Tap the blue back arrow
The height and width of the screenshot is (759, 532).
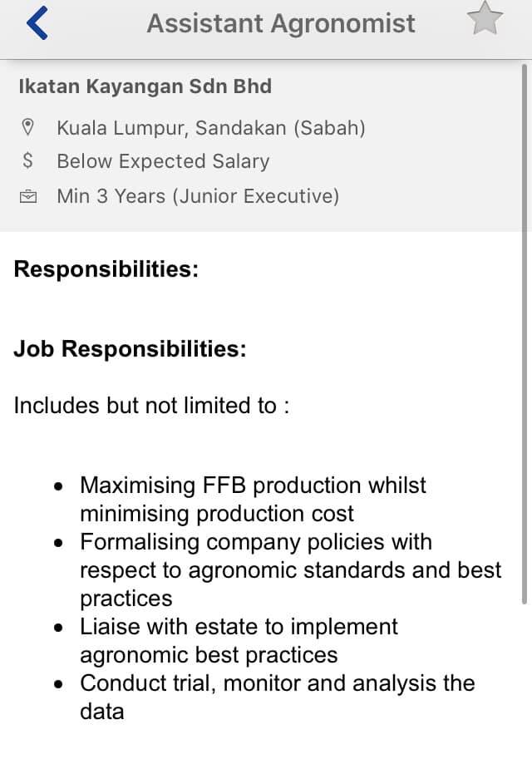coord(37,22)
